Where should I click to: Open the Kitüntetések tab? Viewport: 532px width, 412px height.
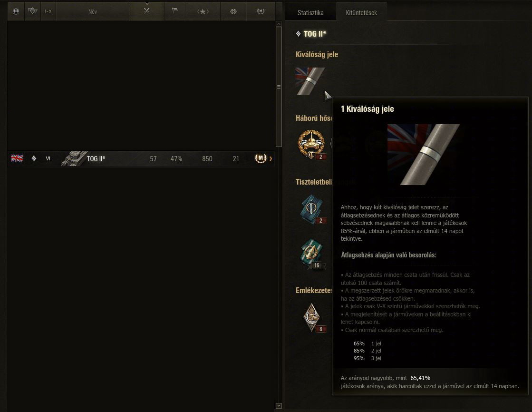(x=361, y=12)
